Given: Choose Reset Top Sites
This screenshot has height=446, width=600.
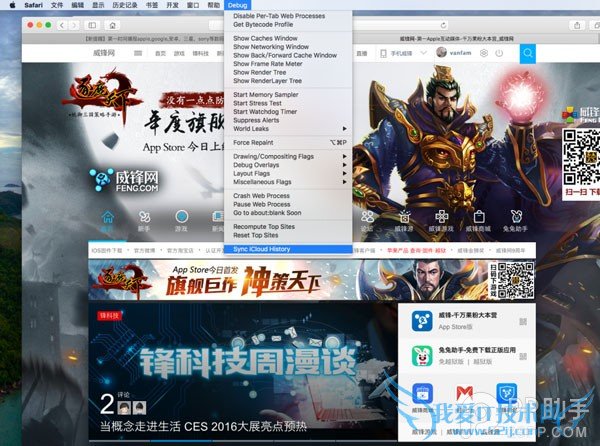Looking at the screenshot, I should 288,235.
